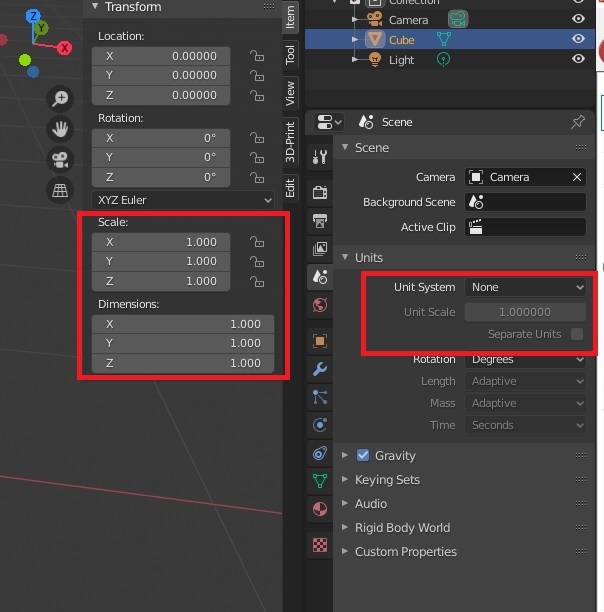Switch to the Tool sidebar tab
Viewport: 604px width, 612px height.
coord(290,55)
